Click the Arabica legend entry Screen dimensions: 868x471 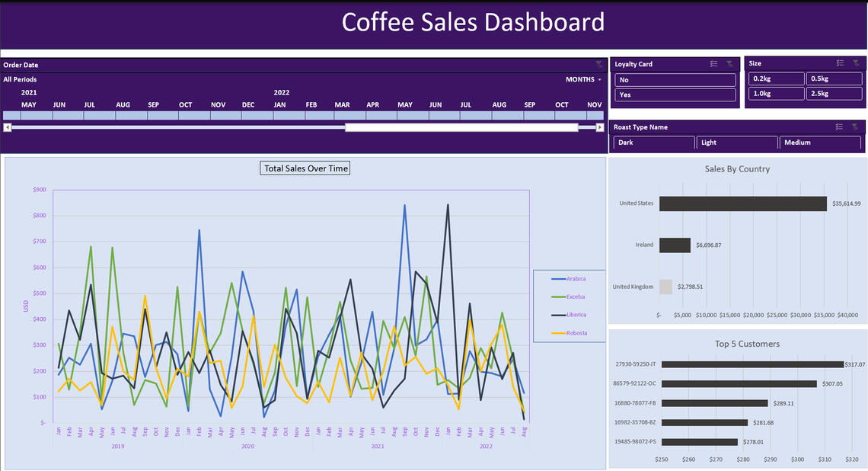coord(576,280)
